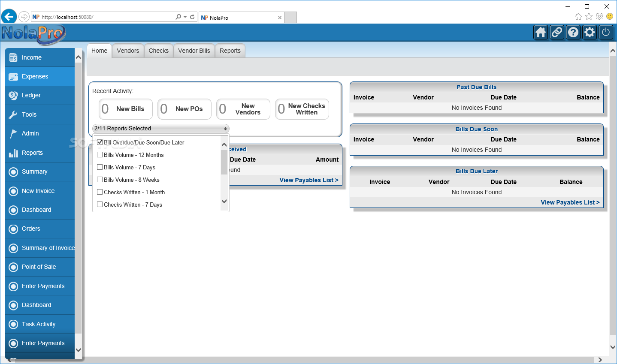Check Bills Volume - 8 Weeks
Screen dimensions: 617x364
pos(100,180)
